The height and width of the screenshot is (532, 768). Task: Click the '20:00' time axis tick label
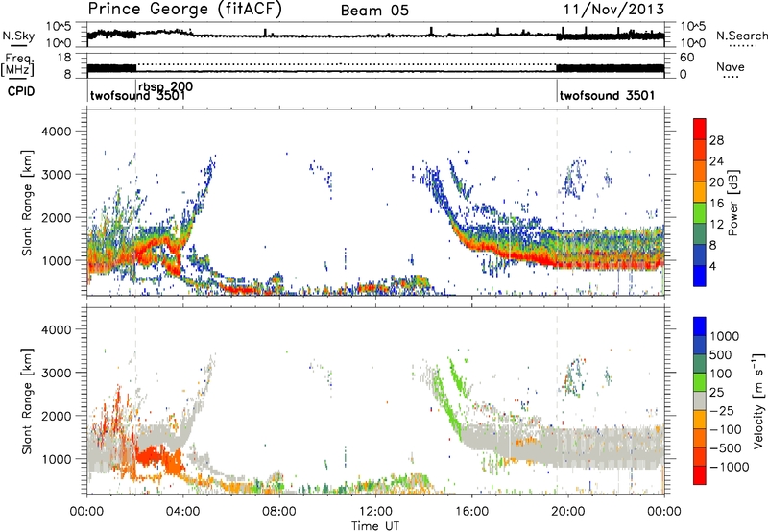[567, 512]
